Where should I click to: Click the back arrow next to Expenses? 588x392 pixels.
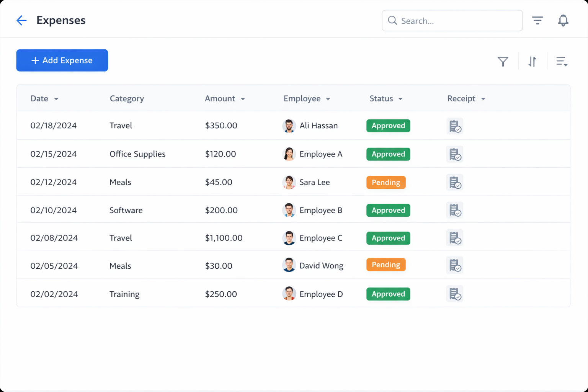pyautogui.click(x=21, y=20)
